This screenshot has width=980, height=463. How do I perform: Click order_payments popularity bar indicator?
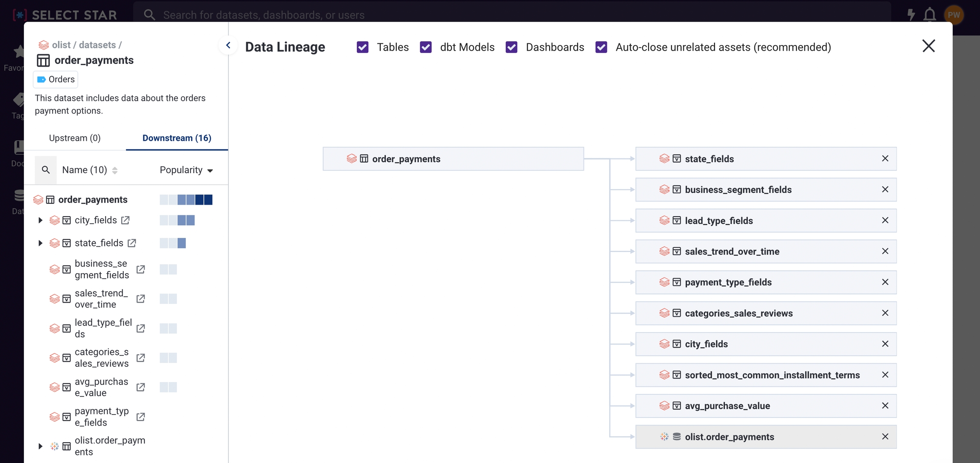pyautogui.click(x=186, y=200)
